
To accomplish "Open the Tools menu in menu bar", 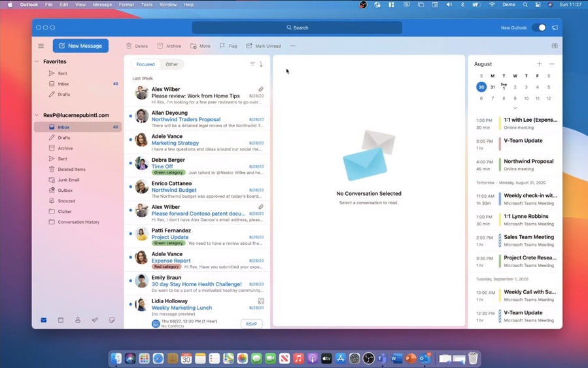I will click(x=147, y=5).
